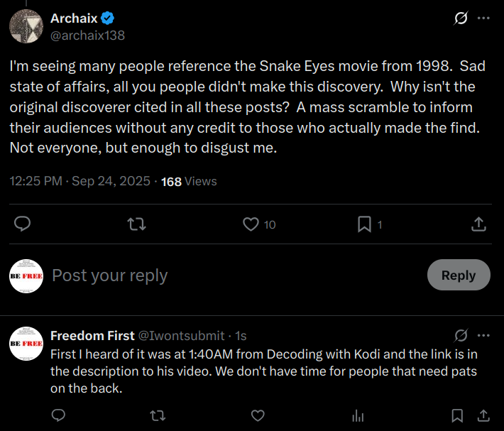The image size is (504, 431).
Task: Repost the Archaix post
Action: tap(136, 224)
